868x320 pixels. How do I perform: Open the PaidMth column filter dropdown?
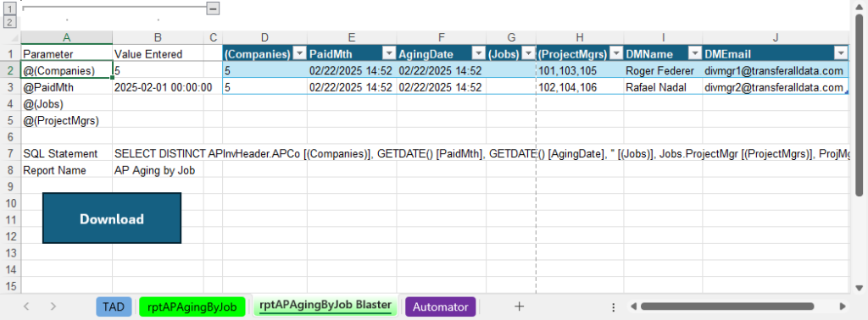[389, 53]
